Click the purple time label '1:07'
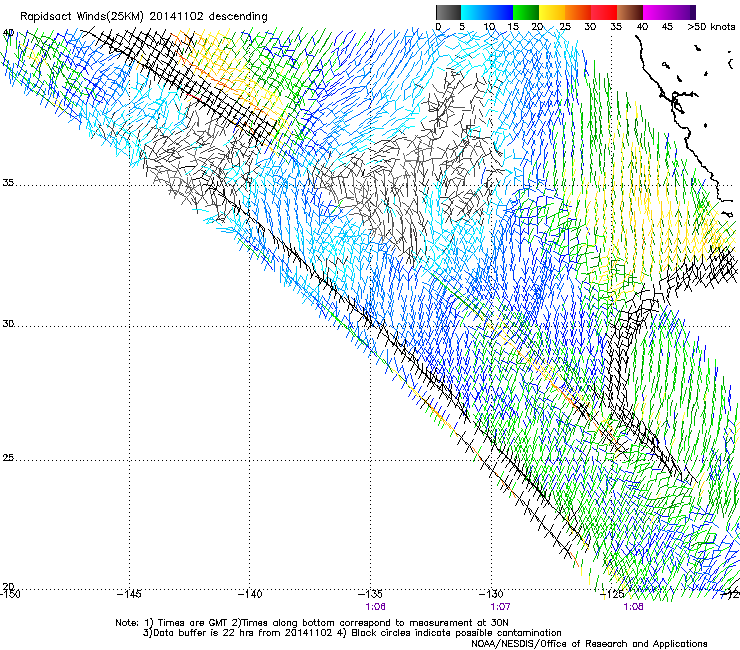The image size is (740, 650). click(x=500, y=607)
